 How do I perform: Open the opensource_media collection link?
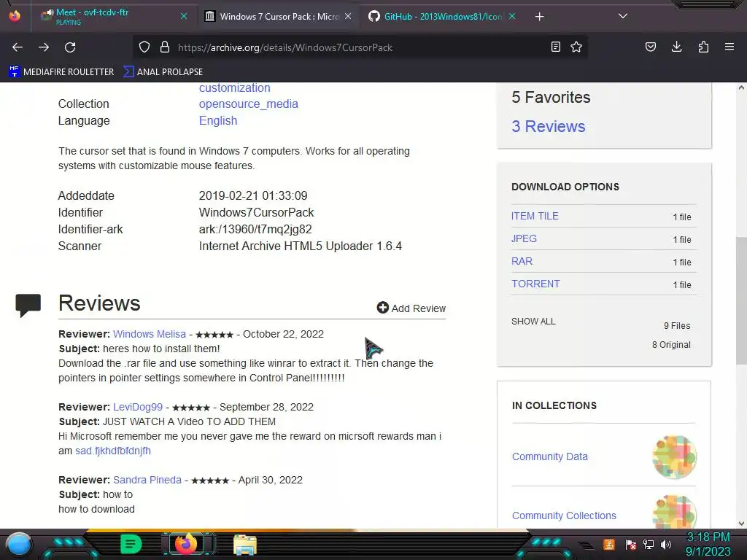pos(248,104)
